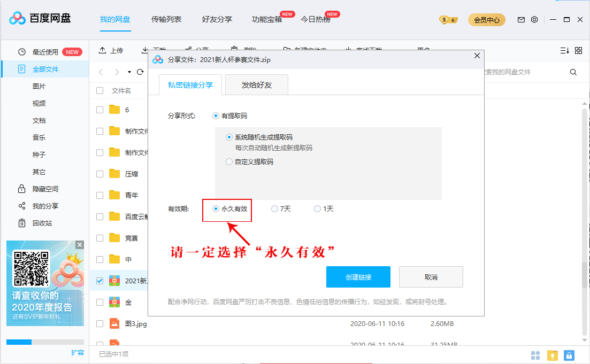Toggle the sort order icon
590x364 pixels.
click(x=565, y=50)
